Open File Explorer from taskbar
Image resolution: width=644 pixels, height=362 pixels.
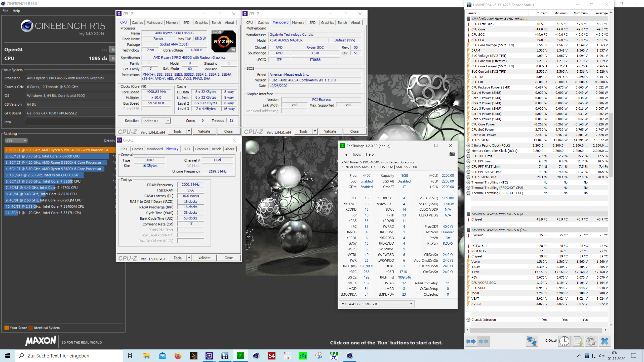coord(147,356)
